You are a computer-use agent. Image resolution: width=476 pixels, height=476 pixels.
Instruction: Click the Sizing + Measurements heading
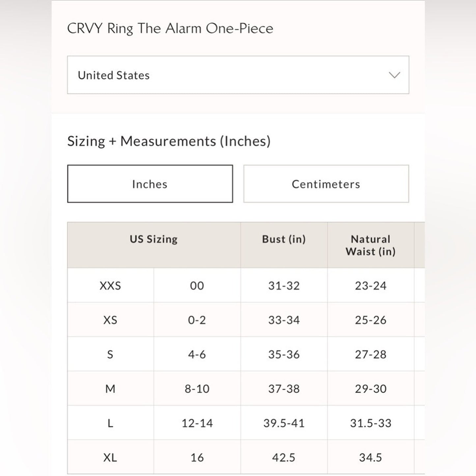[x=169, y=141]
